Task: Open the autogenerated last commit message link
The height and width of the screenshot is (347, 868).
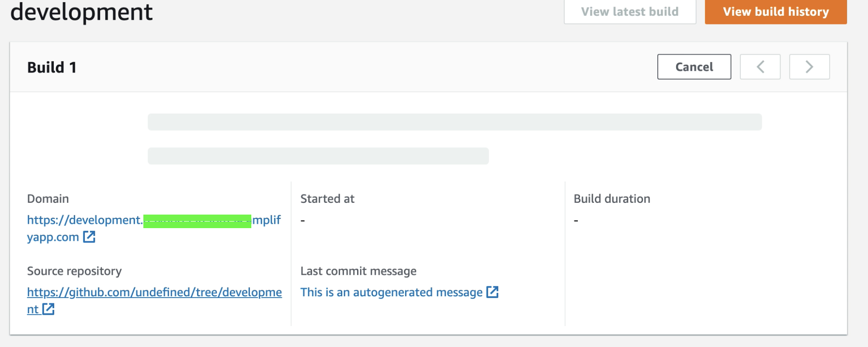Action: 390,292
